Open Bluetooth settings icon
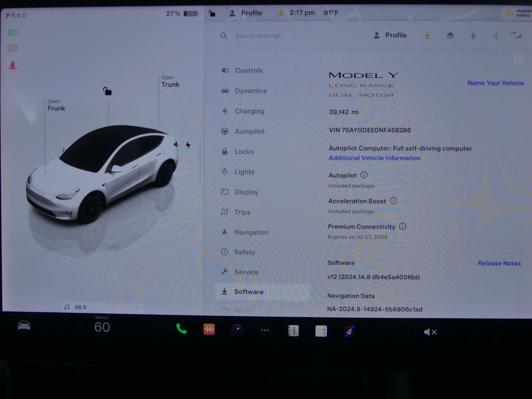This screenshot has height=399, width=532. coord(496,35)
